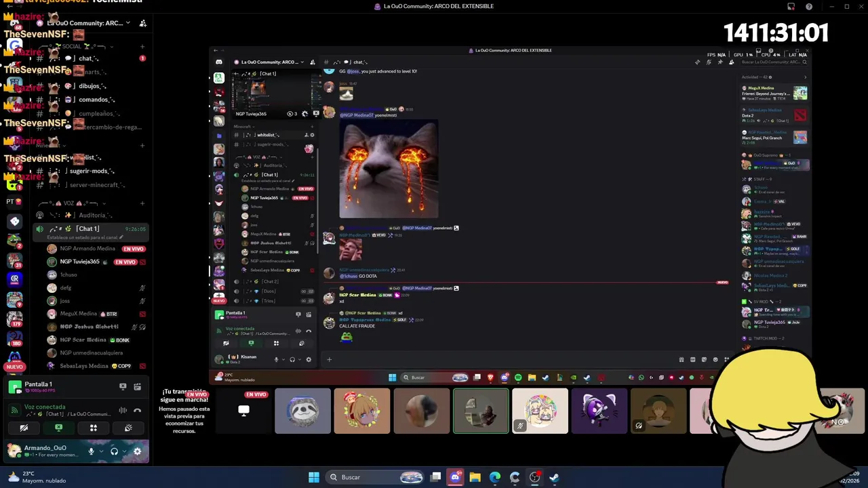
Task: Open the EN VIVO screen preview tile
Action: (243, 411)
